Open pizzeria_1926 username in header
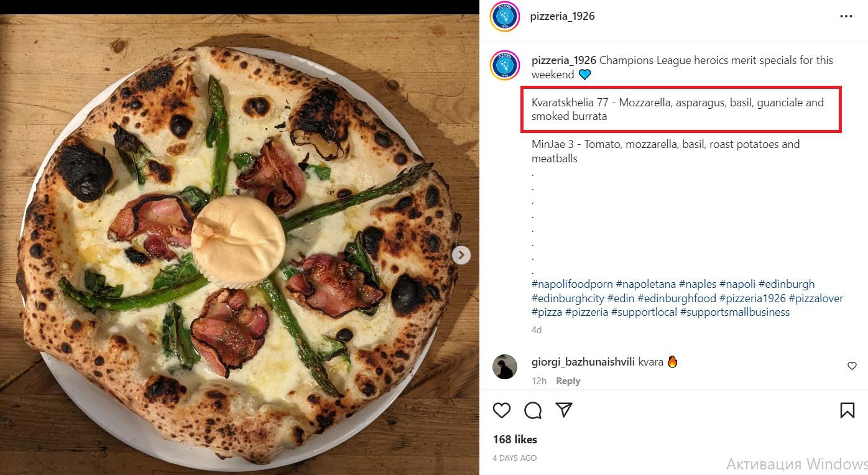This screenshot has width=868, height=475. pos(562,16)
